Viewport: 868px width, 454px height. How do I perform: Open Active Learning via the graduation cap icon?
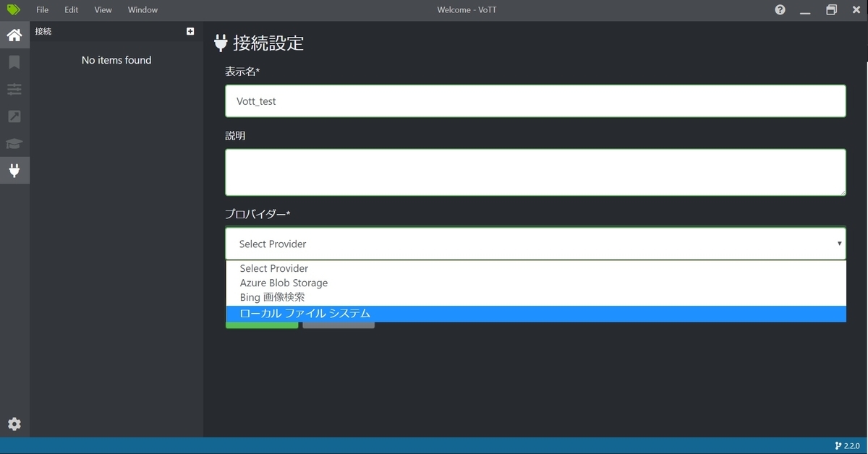click(x=14, y=143)
